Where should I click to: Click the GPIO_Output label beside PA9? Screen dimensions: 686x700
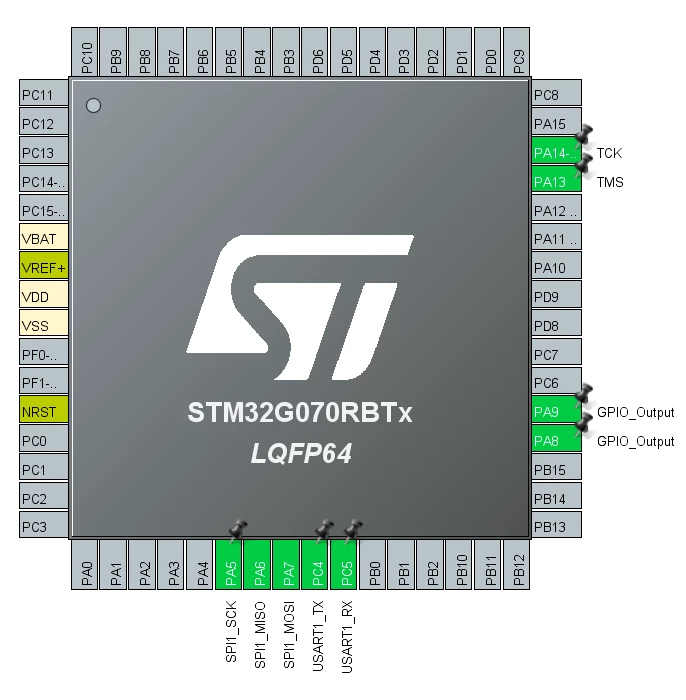tap(636, 412)
